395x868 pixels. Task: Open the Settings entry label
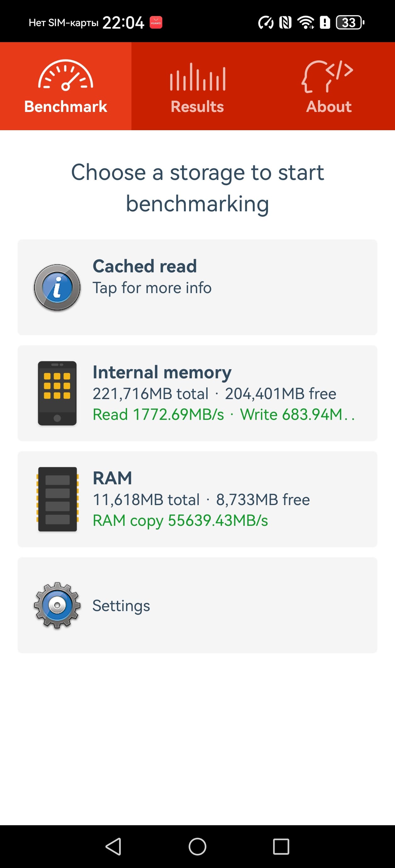(x=121, y=605)
